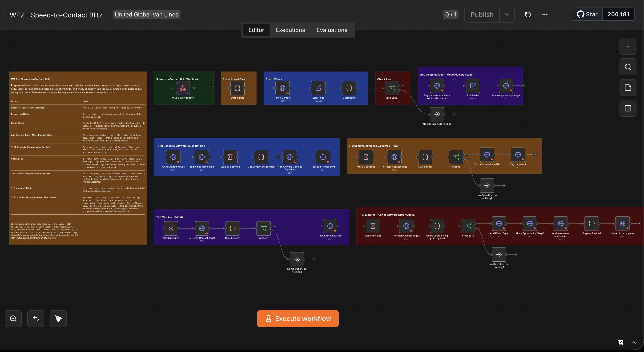
Task: Select the Wait 5 minutes node
Action: point(373,226)
